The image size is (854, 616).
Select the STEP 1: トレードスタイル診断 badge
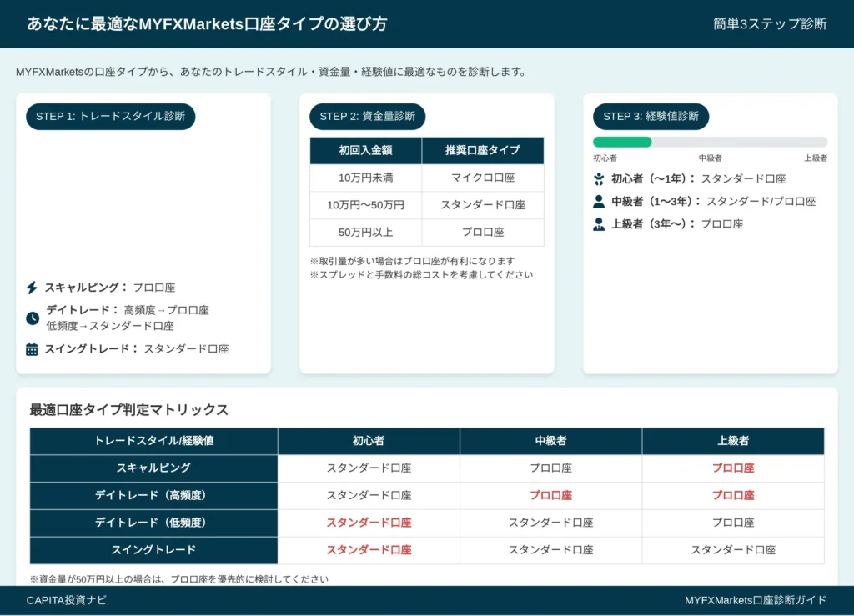(111, 117)
